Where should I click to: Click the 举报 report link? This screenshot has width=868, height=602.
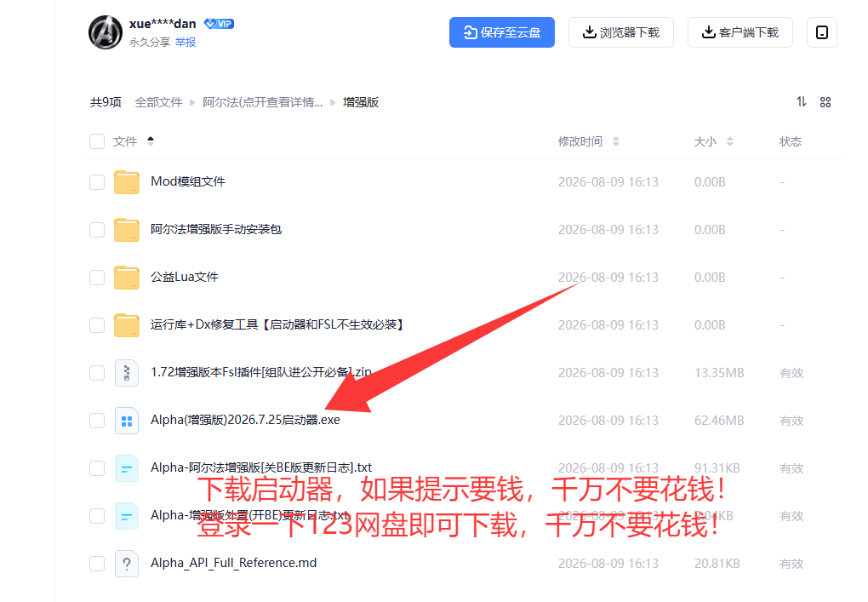(x=186, y=42)
